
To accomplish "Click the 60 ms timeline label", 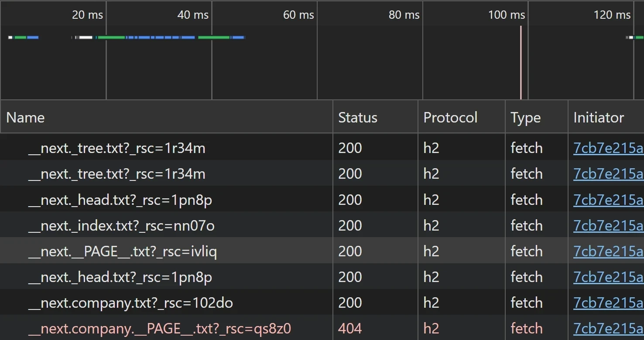I will point(298,15).
